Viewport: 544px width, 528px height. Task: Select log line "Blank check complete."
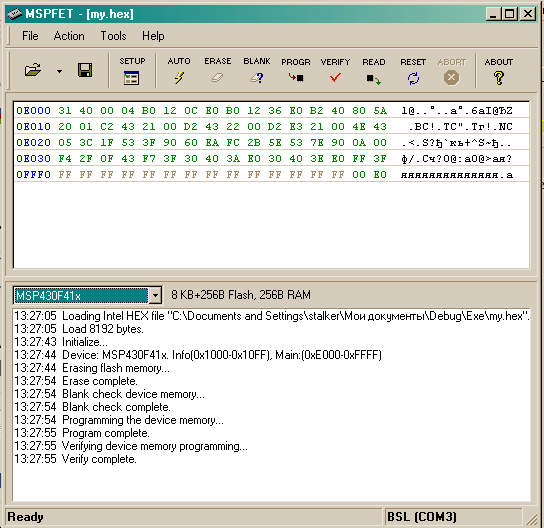[92, 407]
